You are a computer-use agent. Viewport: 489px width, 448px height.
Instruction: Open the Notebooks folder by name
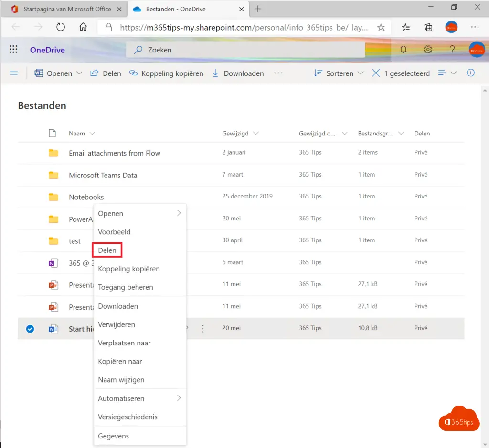pos(86,197)
